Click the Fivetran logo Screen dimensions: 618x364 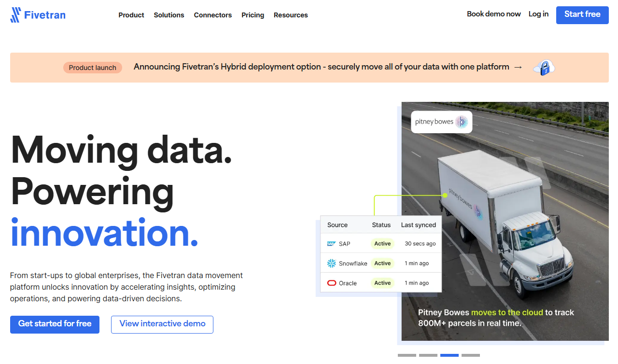pyautogui.click(x=38, y=15)
